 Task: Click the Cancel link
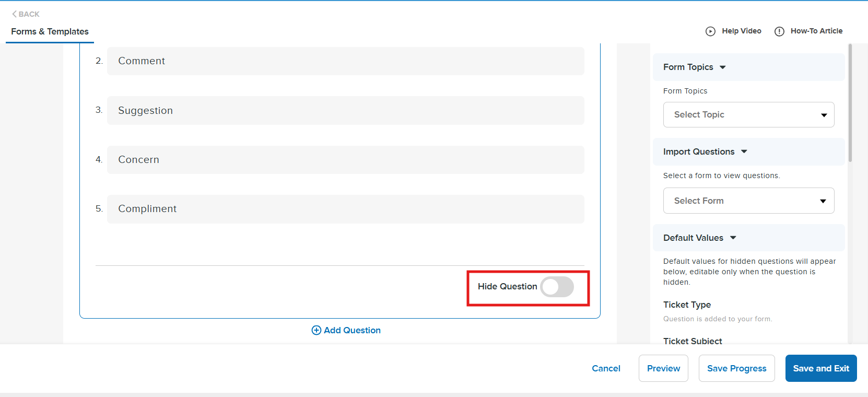pos(606,368)
